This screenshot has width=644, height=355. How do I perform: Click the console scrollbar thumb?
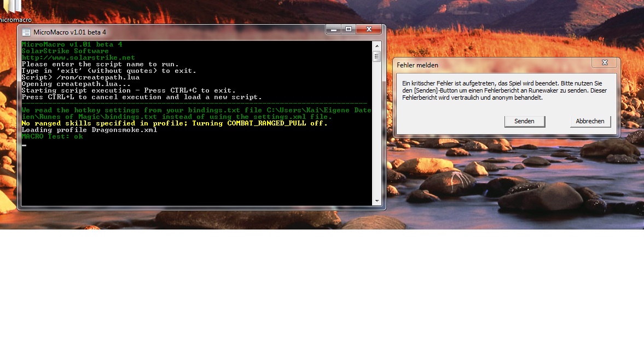click(376, 56)
